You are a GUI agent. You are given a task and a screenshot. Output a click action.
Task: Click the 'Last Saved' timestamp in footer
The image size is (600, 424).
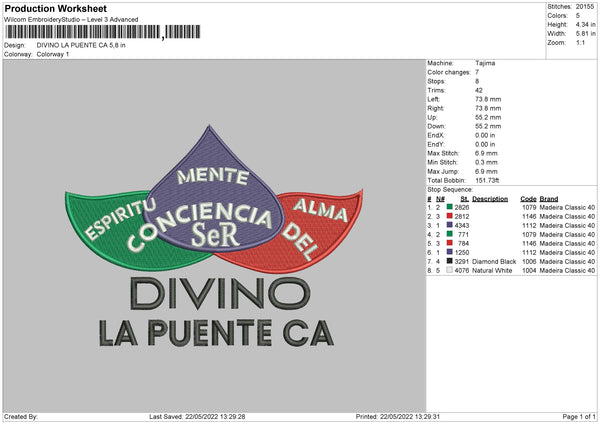[197, 416]
